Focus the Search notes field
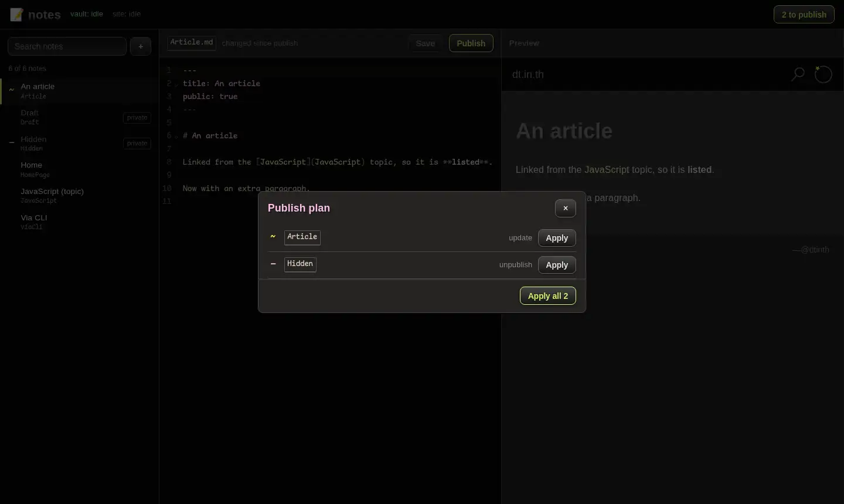The height and width of the screenshot is (504, 844). (67, 46)
